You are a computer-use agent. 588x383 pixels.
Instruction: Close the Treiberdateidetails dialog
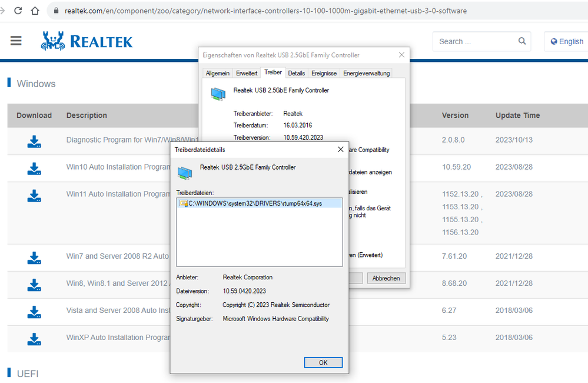coord(341,150)
